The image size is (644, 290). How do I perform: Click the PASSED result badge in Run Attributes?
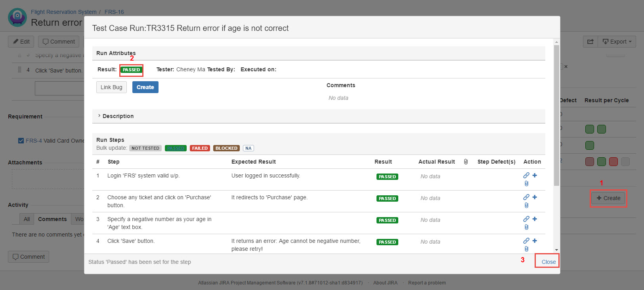131,70
